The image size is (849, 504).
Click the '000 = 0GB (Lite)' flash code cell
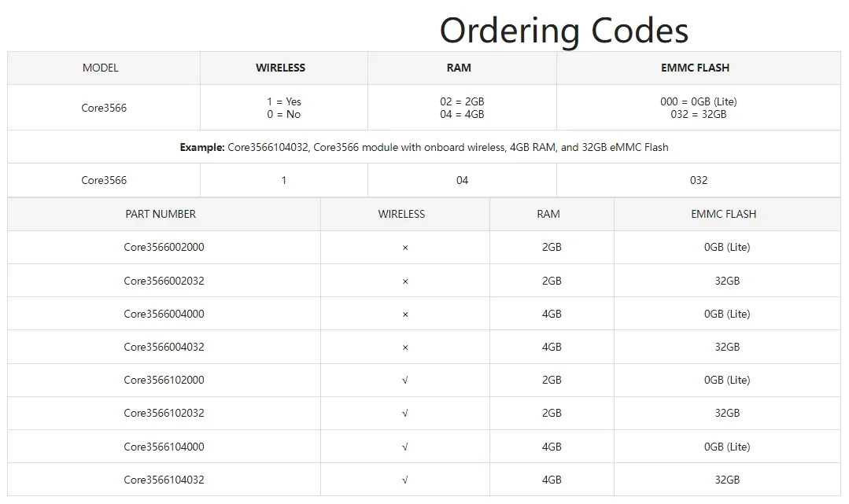coord(698,101)
